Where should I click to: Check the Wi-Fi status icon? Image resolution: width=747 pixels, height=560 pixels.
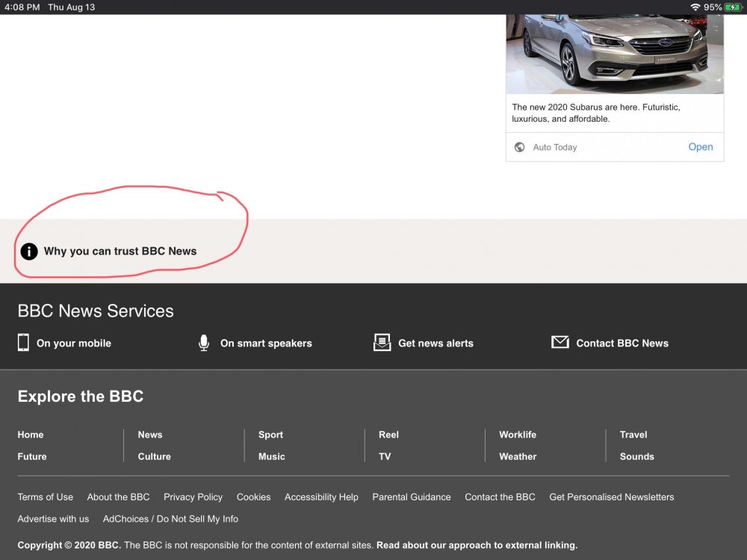coord(695,7)
